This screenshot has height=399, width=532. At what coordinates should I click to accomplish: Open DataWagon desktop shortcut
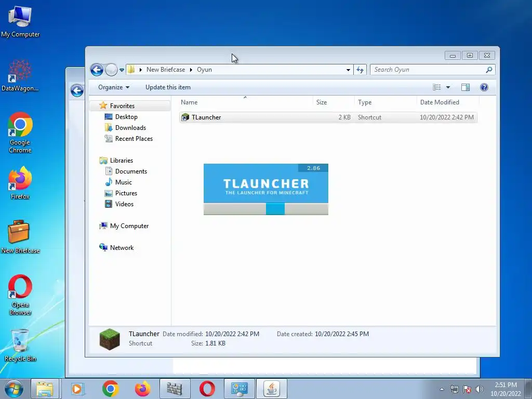coord(20,76)
